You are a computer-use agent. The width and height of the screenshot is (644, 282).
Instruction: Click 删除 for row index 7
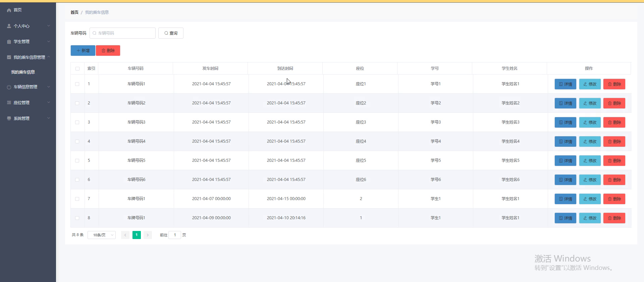[614, 199]
